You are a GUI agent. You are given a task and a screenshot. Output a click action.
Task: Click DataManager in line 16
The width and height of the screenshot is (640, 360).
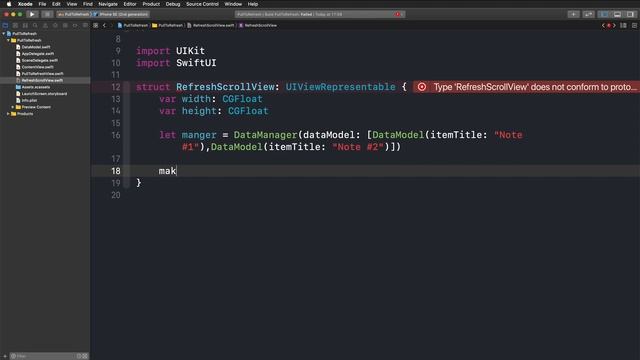[265, 135]
